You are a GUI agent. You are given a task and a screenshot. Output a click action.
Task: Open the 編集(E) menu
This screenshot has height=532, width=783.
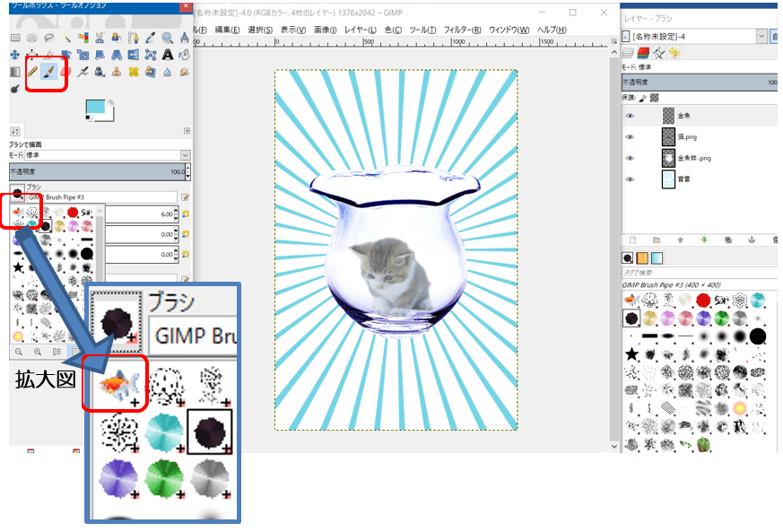pos(227,30)
